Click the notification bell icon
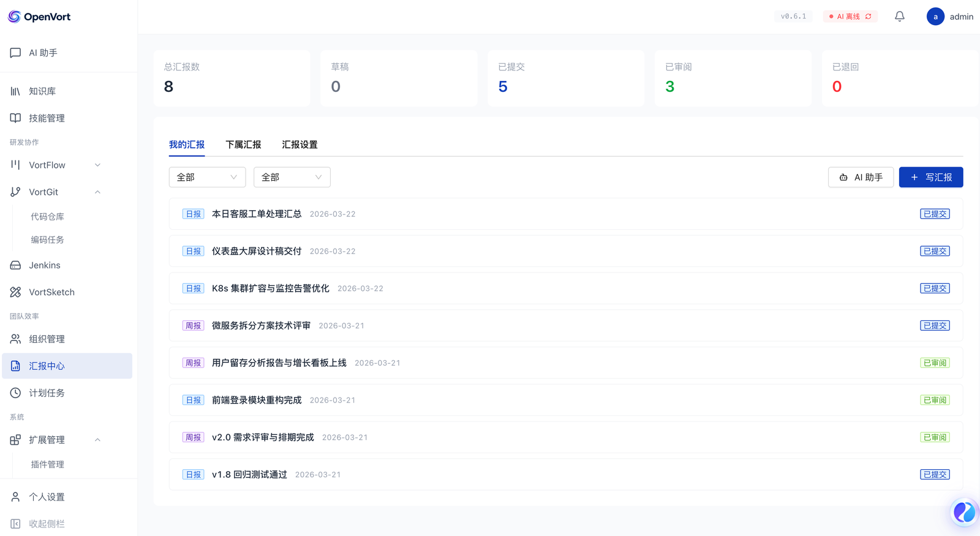980x536 pixels. [x=899, y=17]
